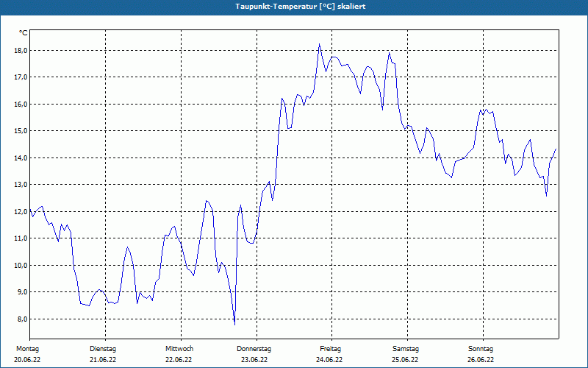Click the date '25.06.22'

(405, 360)
